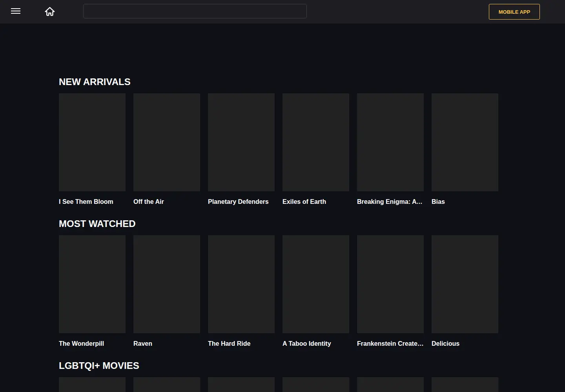Open A Taboo Identity poster thumbnail
Viewport: 565px width, 392px height.
click(x=316, y=284)
